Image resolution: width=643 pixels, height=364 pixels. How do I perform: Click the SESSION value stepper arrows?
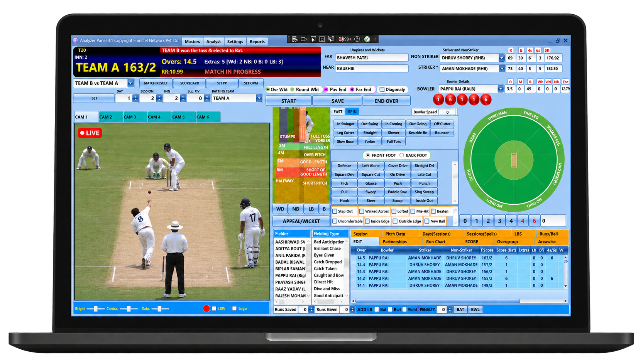(x=159, y=98)
